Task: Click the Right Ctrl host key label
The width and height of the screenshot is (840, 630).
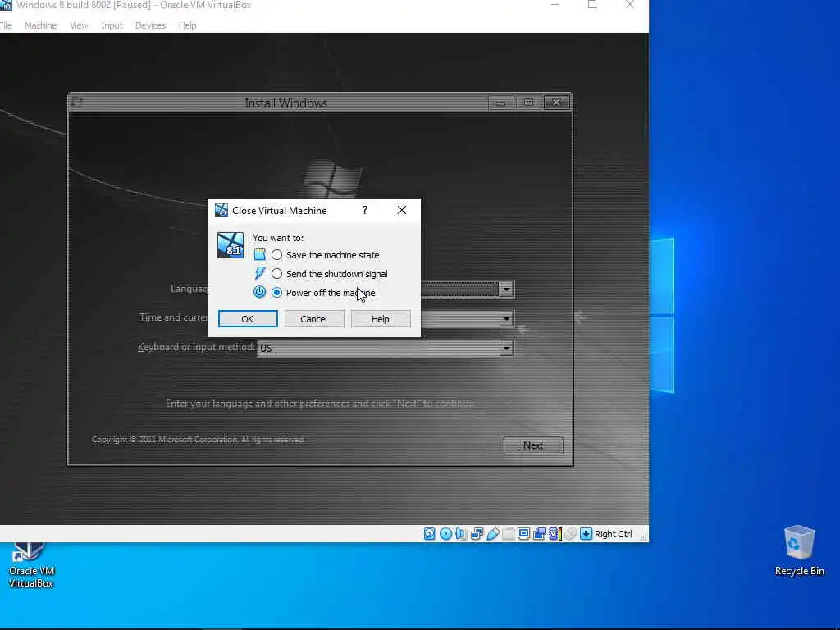Action: click(614, 533)
